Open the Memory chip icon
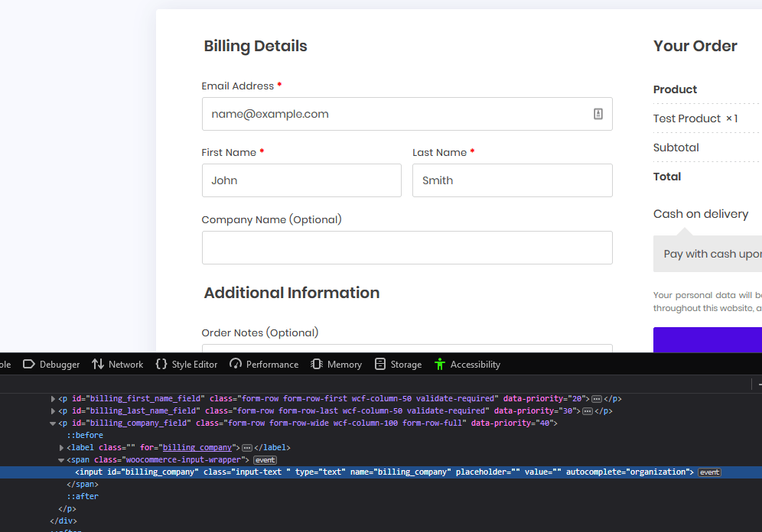The image size is (762, 532). 317,364
